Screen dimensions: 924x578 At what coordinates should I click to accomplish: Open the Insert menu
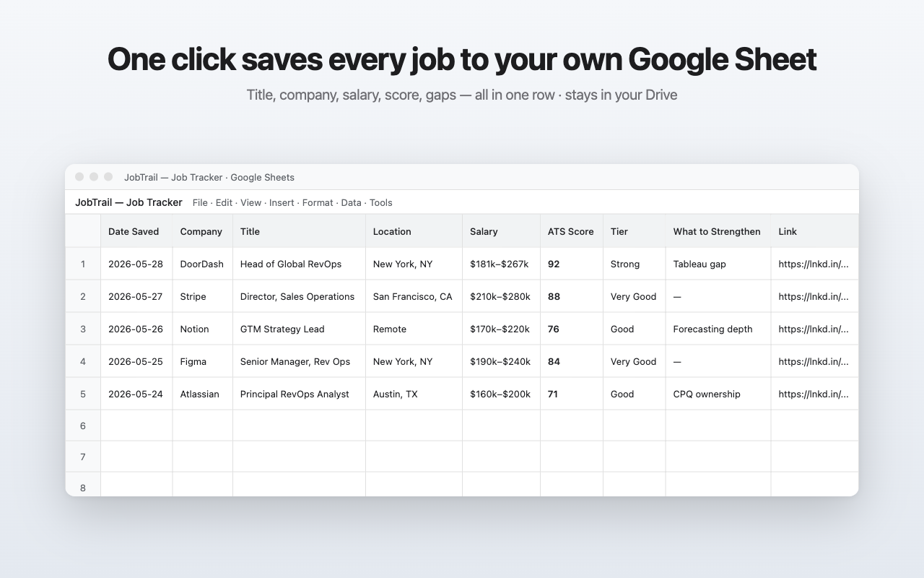click(282, 203)
